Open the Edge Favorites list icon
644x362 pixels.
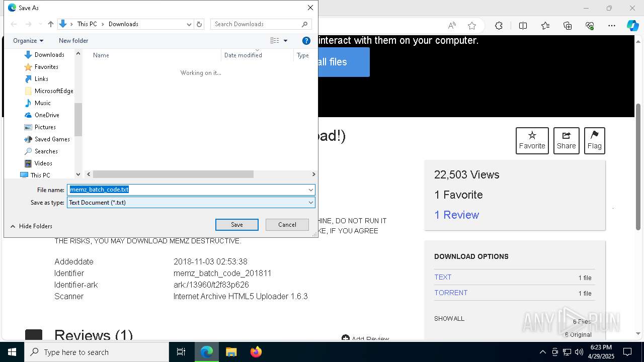click(545, 26)
